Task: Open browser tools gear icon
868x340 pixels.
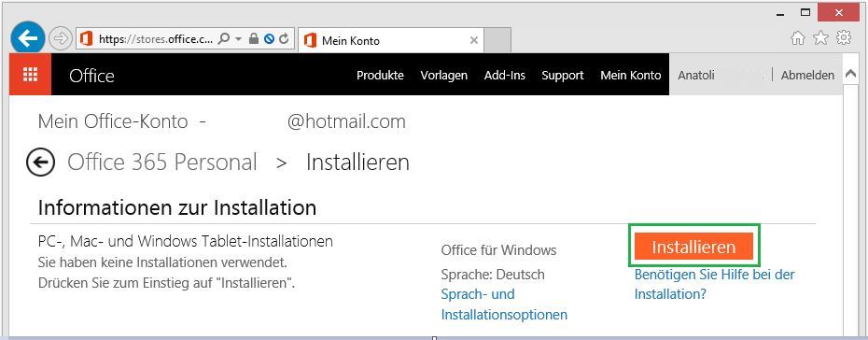Action: (844, 37)
